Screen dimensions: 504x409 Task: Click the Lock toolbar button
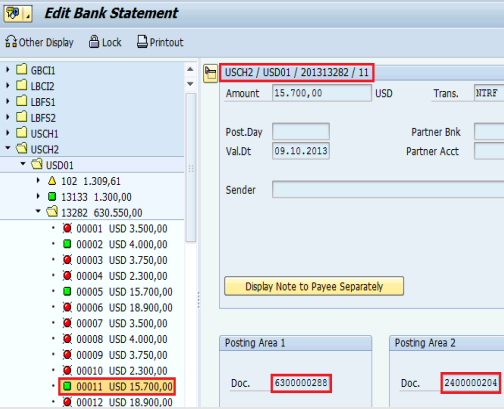point(105,42)
